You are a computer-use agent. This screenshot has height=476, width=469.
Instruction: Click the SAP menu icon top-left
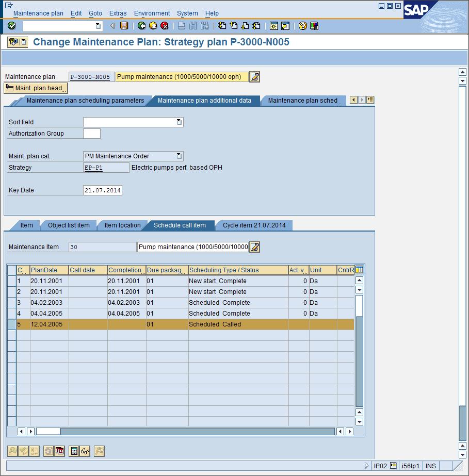point(9,6)
